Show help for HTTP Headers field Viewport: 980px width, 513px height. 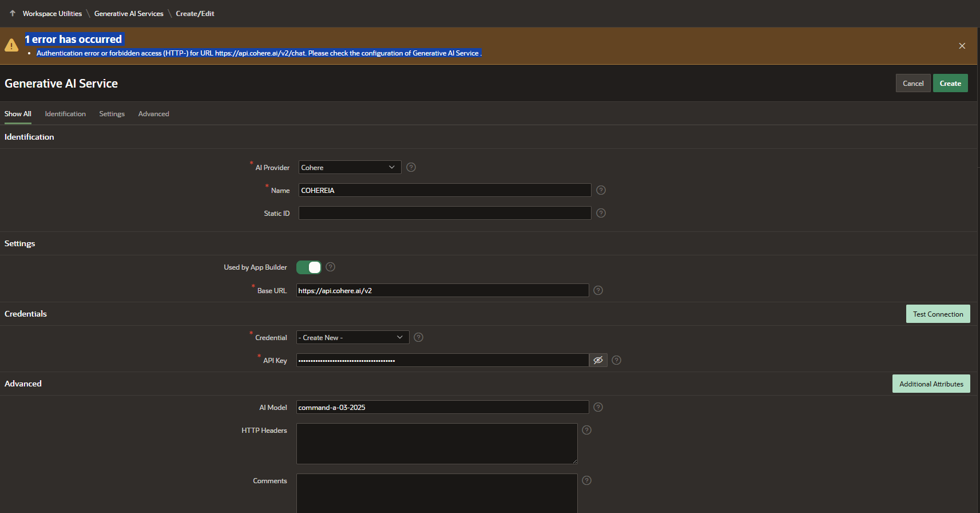[586, 430]
